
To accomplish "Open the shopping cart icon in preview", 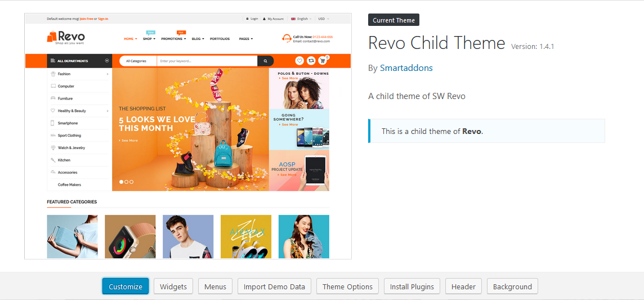I will click(323, 61).
